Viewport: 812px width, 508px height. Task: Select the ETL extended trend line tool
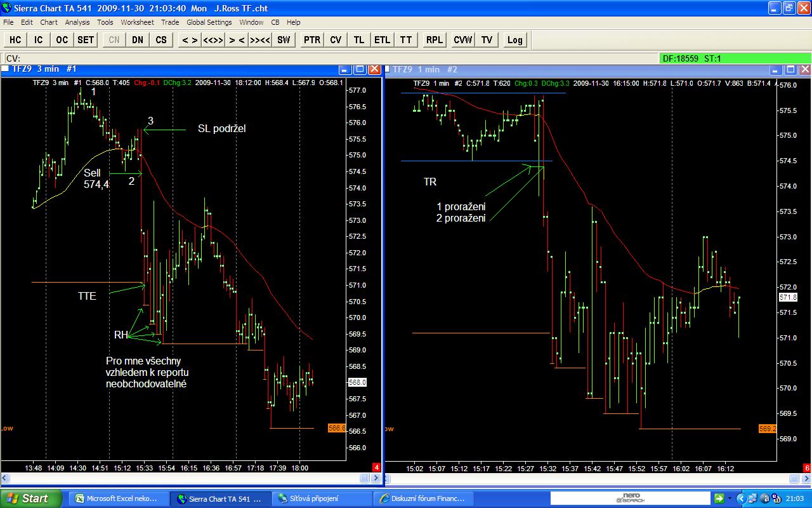tap(383, 40)
